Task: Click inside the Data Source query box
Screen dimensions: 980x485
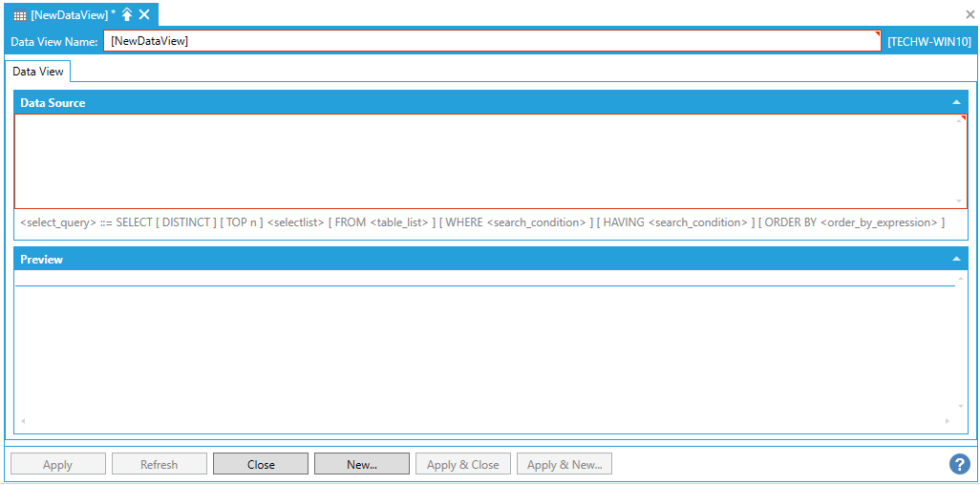Action: pyautogui.click(x=485, y=160)
